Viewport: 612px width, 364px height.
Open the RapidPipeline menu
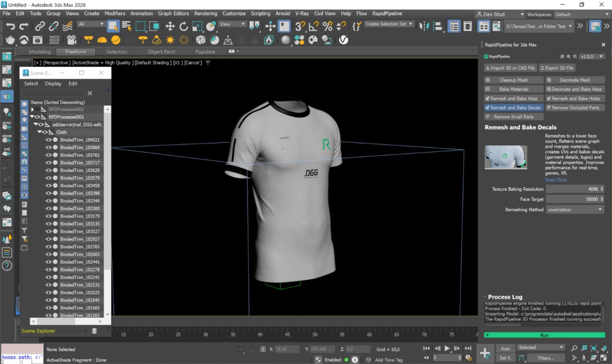pos(388,14)
